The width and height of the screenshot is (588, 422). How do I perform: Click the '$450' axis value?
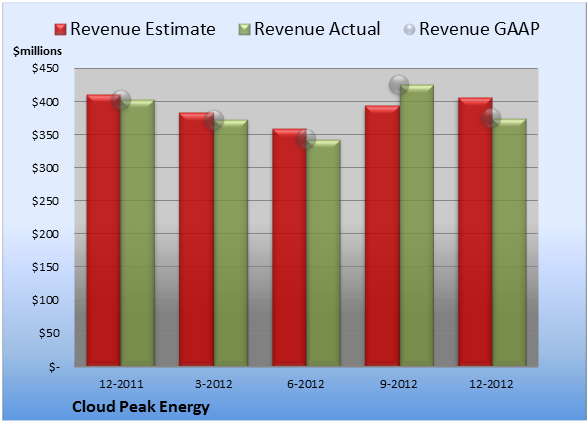click(x=45, y=68)
